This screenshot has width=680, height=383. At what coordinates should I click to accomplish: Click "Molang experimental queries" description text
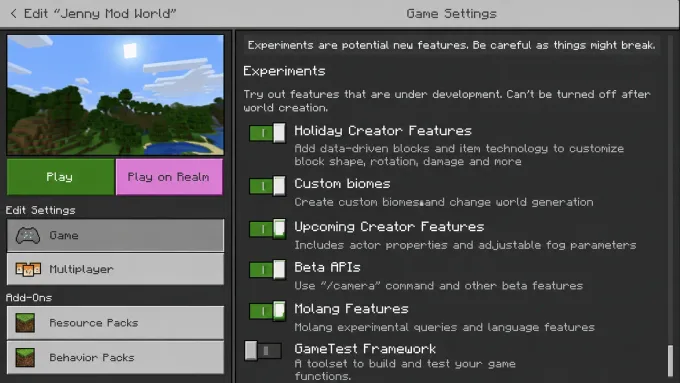pos(445,327)
